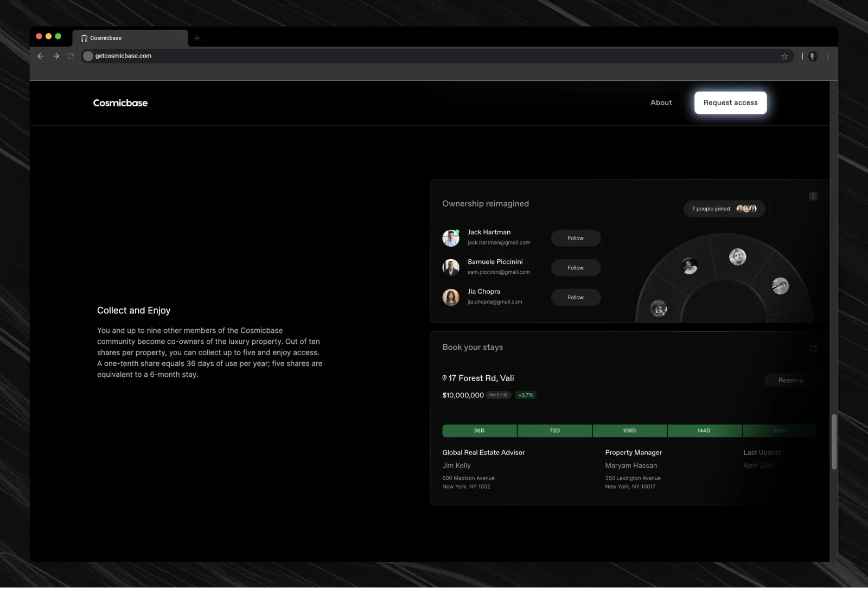Click the +3.7% growth badge

pos(526,396)
